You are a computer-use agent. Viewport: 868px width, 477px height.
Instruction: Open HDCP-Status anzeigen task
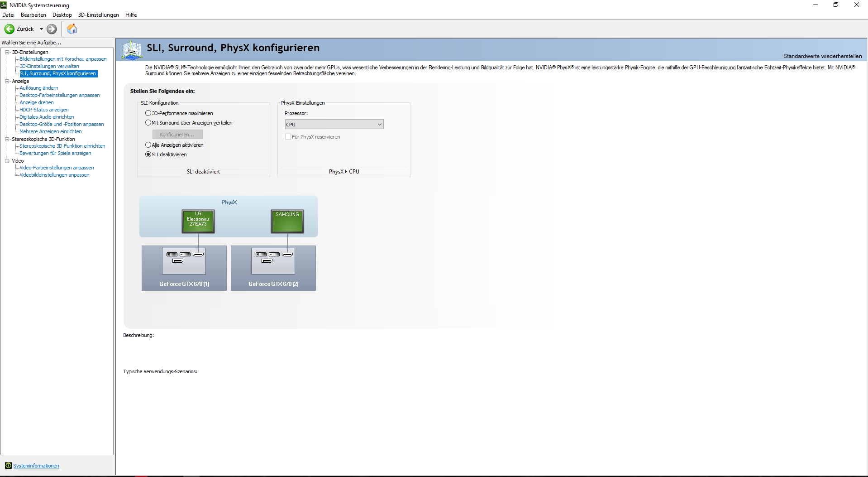pos(44,110)
